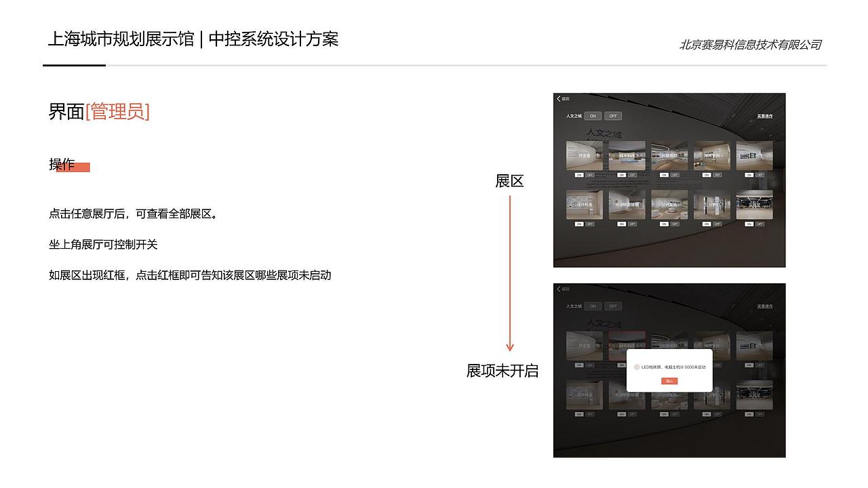The image size is (868, 488).
Task: Click 实景操作 in the lower screenshot
Action: 766,306
